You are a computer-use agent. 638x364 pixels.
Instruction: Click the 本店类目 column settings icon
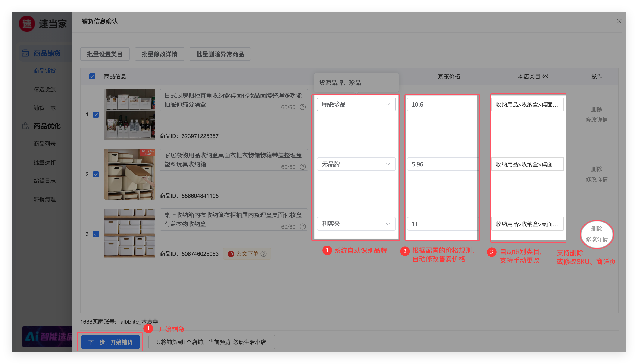point(545,77)
